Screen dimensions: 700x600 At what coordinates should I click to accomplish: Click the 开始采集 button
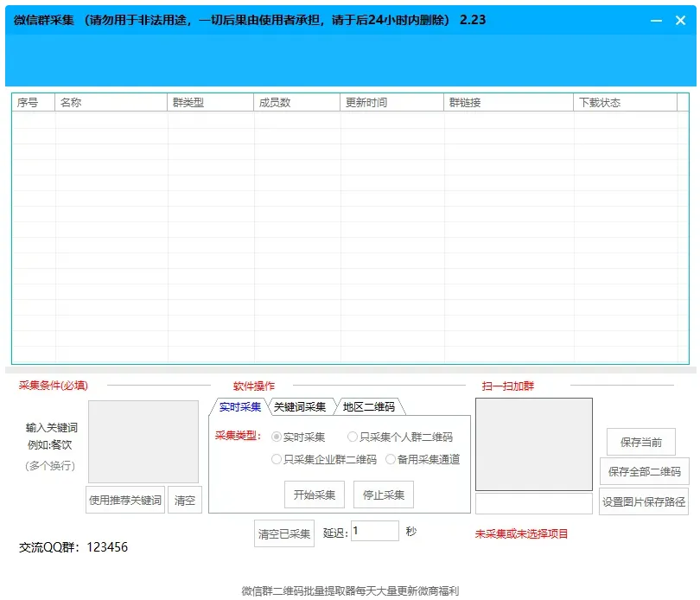pos(314,494)
